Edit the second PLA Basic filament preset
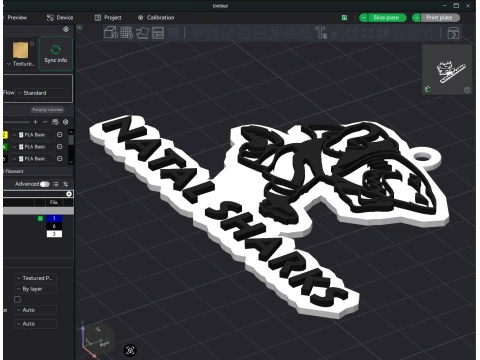The image size is (480, 360). [60, 147]
